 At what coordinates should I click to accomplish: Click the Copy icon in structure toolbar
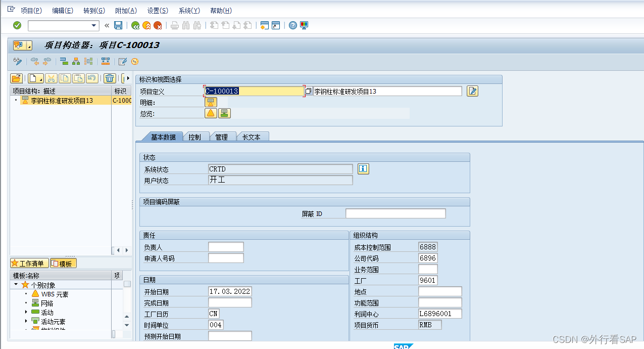[65, 78]
